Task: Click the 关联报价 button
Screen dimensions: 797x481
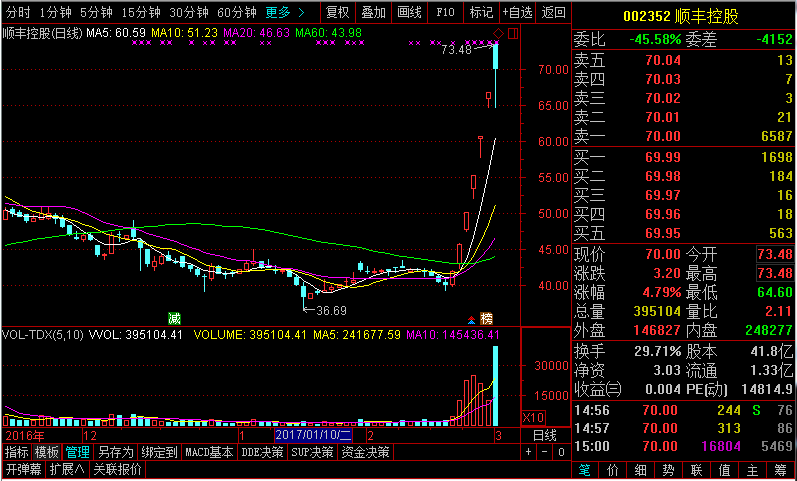Action: (117, 469)
